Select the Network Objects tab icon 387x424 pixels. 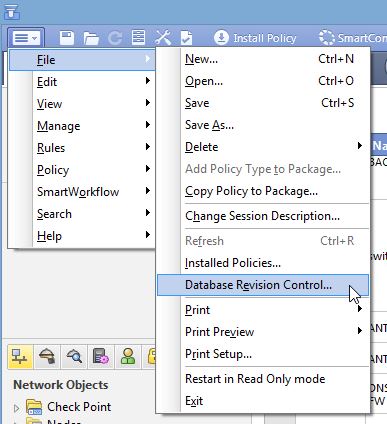coord(20,357)
